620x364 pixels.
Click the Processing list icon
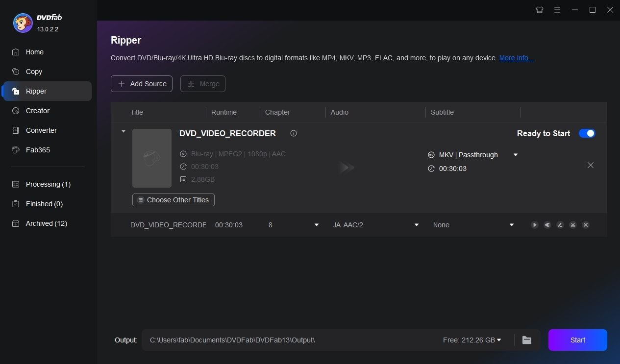point(16,184)
